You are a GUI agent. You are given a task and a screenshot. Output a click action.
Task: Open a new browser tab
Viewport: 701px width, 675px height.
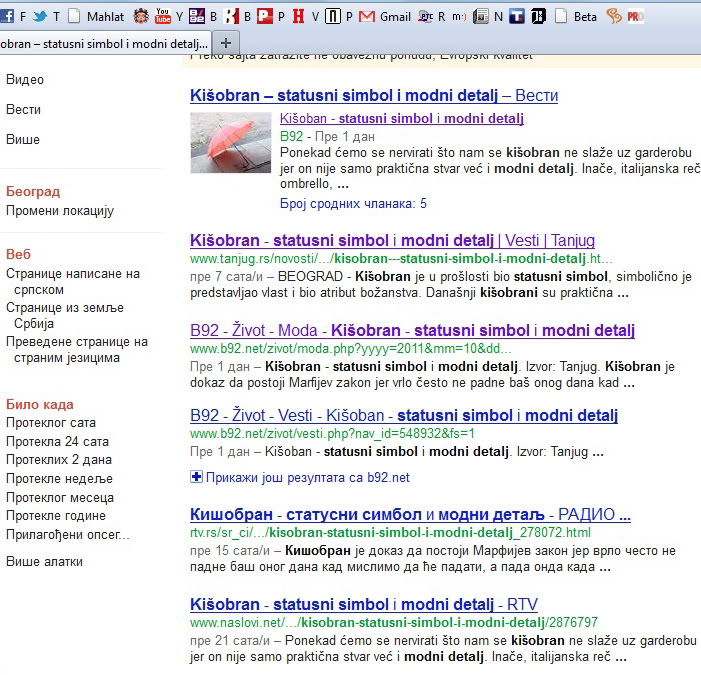coord(226,43)
